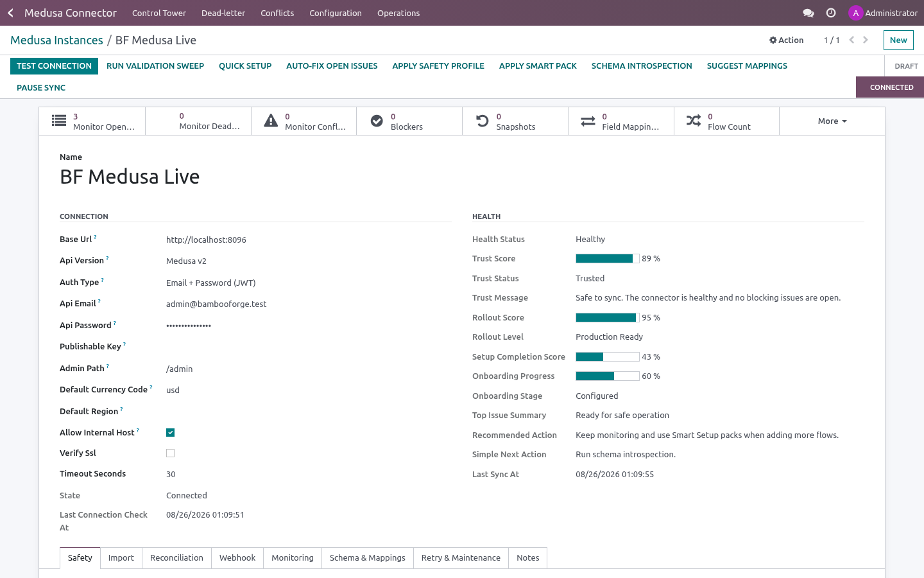Click the Administrator avatar icon

855,13
